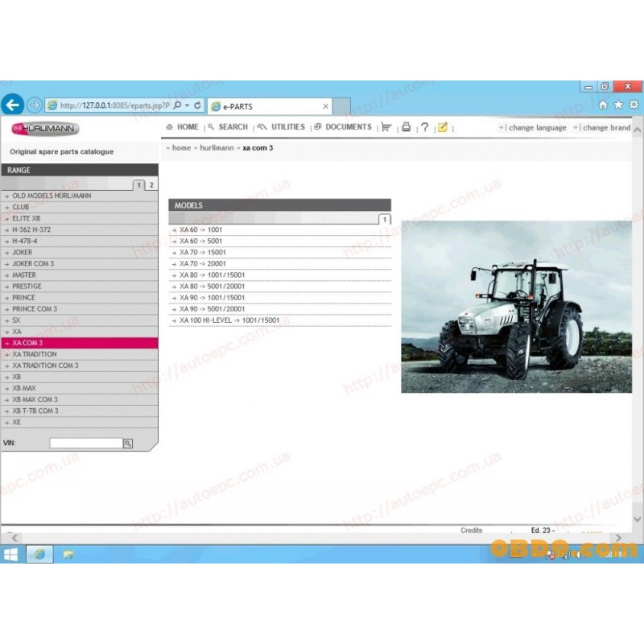Select the highlighted XA COM 3 range
The width and height of the screenshot is (644, 644).
click(x=80, y=343)
